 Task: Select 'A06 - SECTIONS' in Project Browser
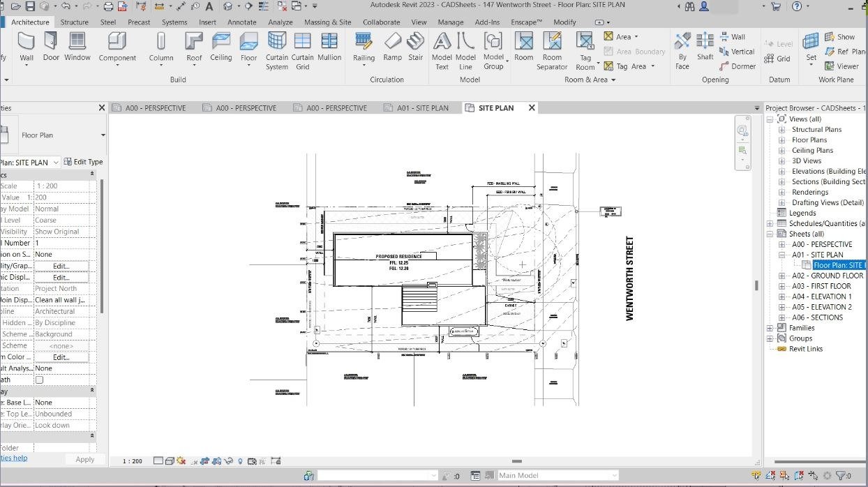click(x=817, y=317)
